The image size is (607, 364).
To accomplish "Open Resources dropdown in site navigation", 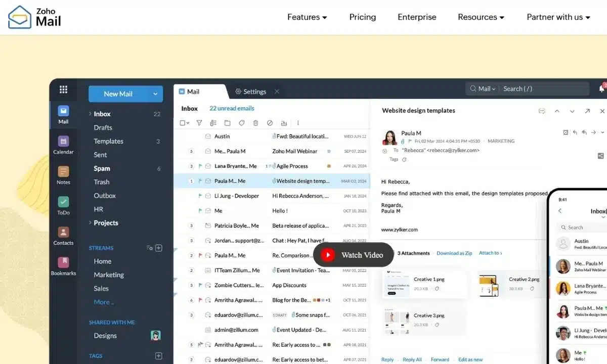I will pyautogui.click(x=481, y=17).
